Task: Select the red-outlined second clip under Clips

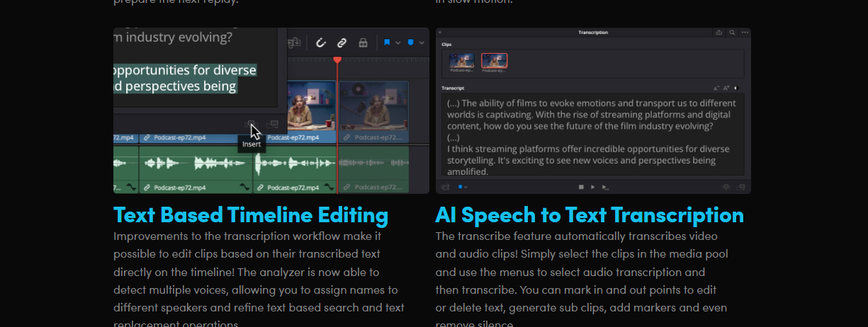Action: click(495, 62)
